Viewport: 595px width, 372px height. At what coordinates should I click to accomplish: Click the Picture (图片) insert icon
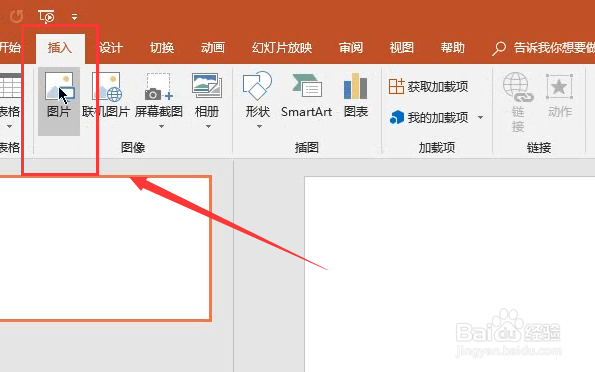(x=59, y=87)
